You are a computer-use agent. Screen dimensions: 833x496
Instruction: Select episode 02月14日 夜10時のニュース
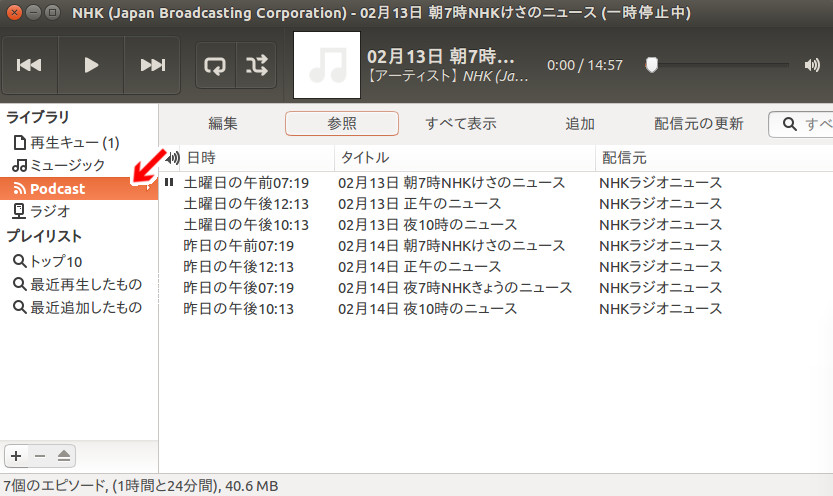click(x=427, y=309)
